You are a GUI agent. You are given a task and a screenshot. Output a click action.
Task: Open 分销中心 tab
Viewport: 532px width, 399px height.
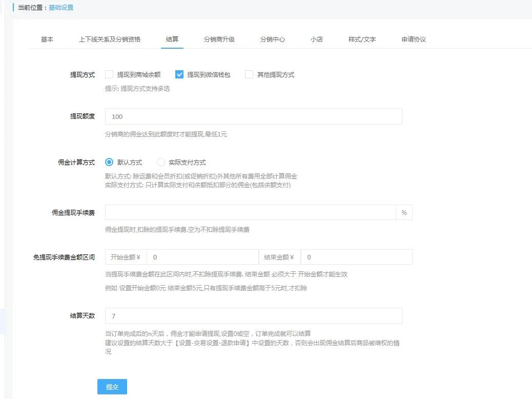[x=272, y=39]
